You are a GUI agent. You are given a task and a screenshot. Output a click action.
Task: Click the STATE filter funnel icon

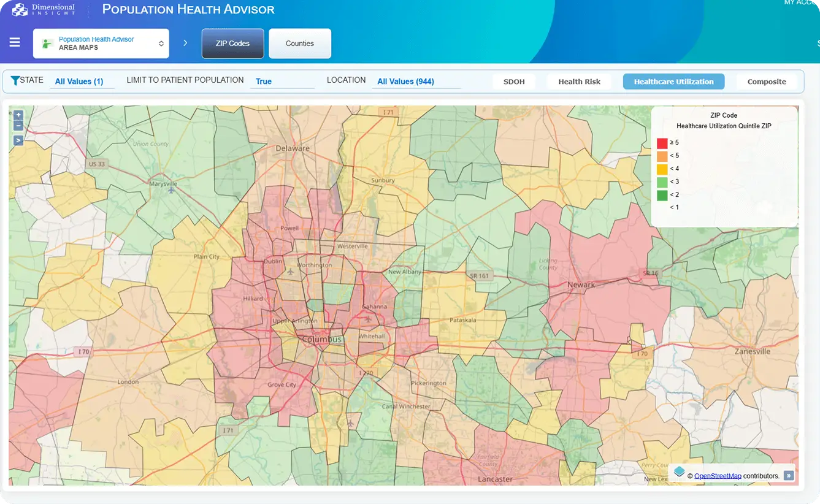click(x=15, y=80)
